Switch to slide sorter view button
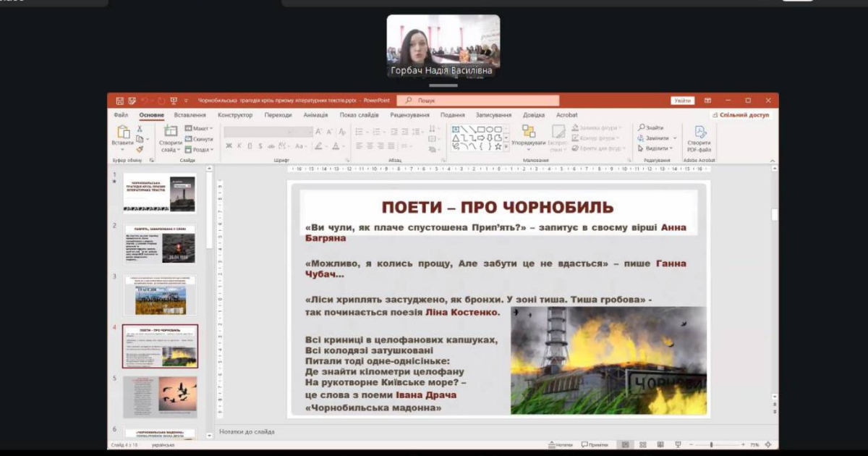 click(642, 444)
